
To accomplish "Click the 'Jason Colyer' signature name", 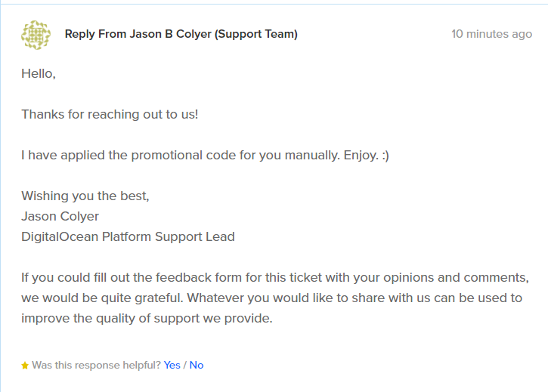I will [60, 216].
